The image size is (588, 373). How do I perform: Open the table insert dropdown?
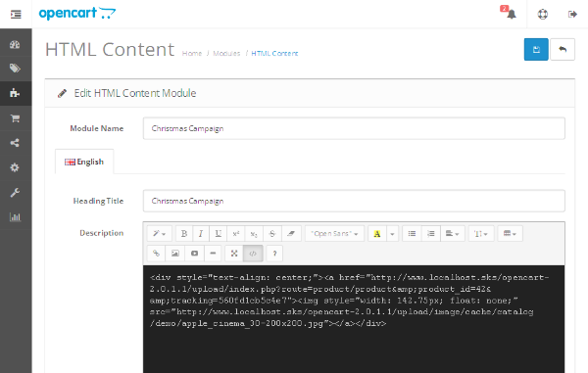click(x=510, y=234)
